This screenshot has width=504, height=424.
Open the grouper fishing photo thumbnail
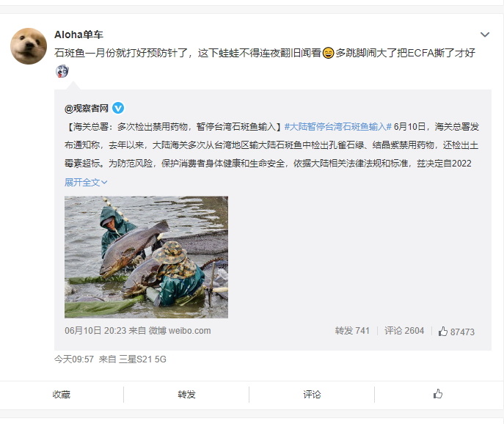(x=146, y=257)
